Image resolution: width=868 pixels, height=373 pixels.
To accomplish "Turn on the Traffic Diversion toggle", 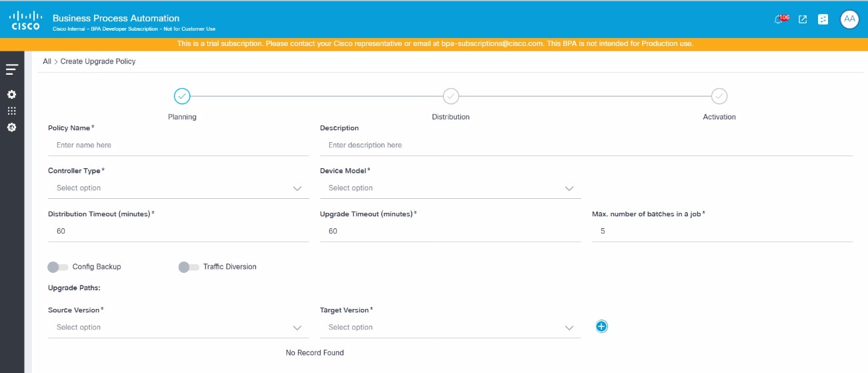I will click(x=189, y=267).
